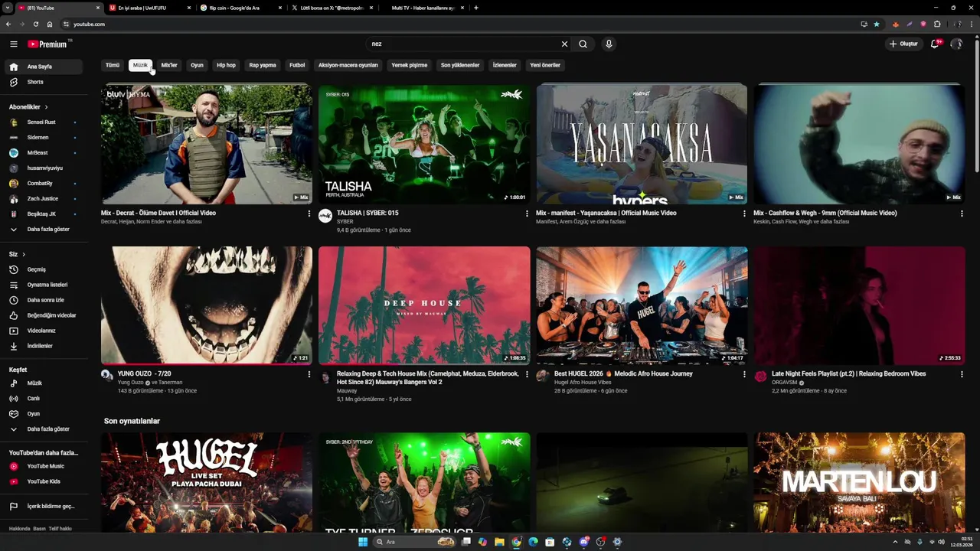980x551 pixels.
Task: Open the Windows Start menu
Action: point(363,542)
